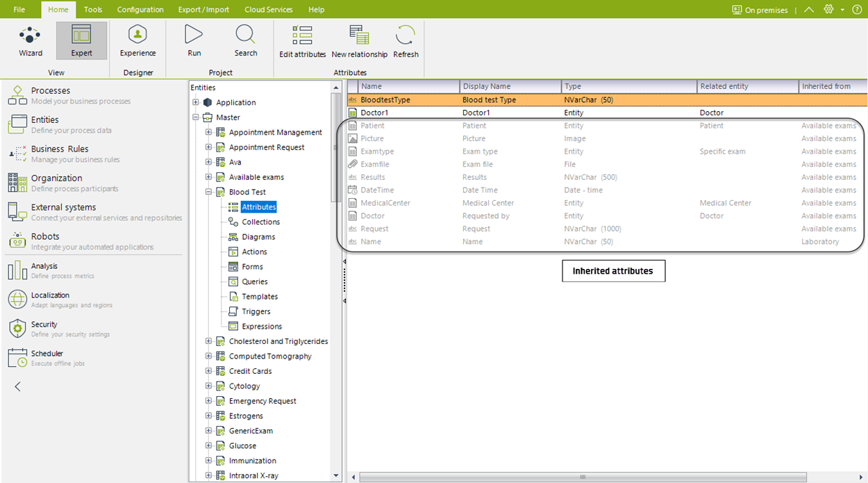Select the Credit Cards entity
This screenshot has width=868, height=483.
250,371
